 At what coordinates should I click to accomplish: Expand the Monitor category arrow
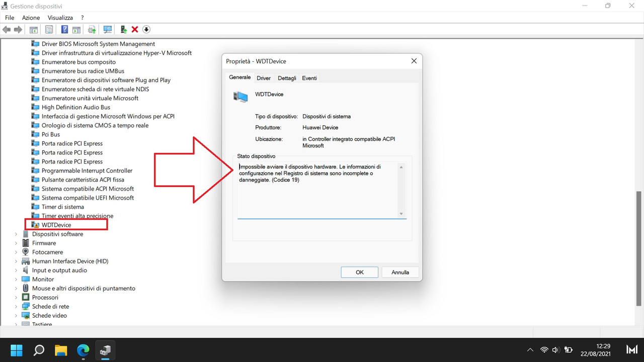click(x=16, y=279)
